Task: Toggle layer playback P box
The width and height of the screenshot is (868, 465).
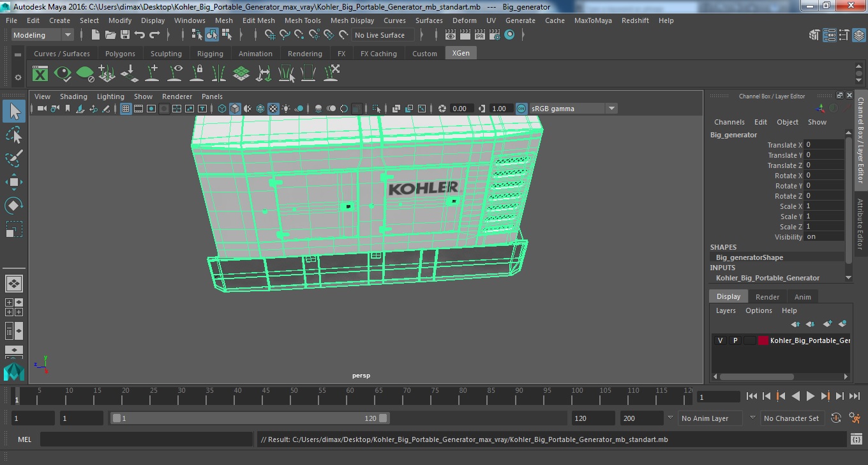Action: (x=735, y=340)
